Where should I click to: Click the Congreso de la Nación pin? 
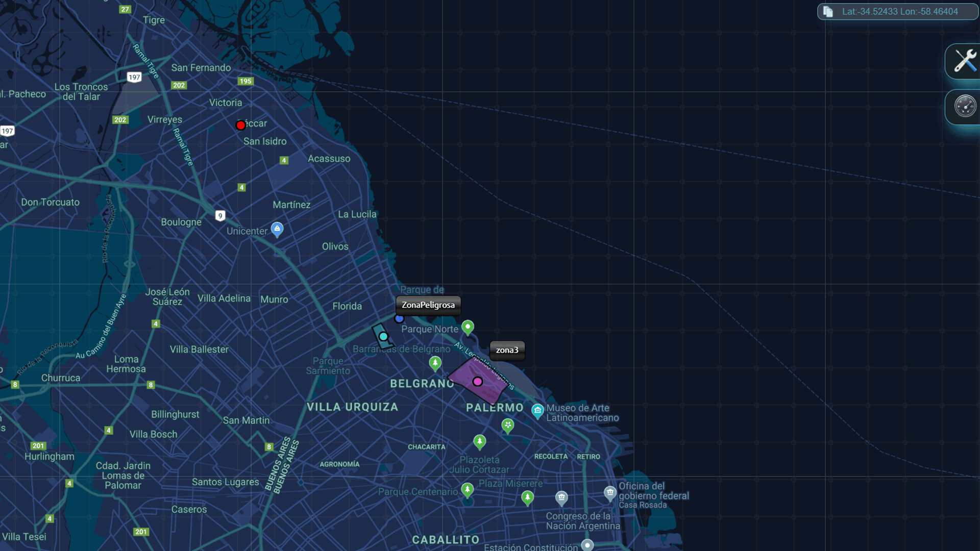tap(561, 497)
